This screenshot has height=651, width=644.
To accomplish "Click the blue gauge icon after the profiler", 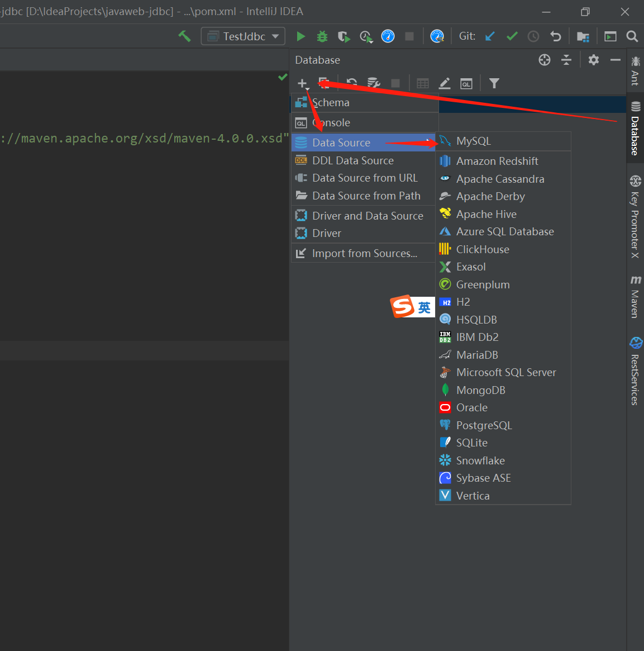I will [x=388, y=36].
